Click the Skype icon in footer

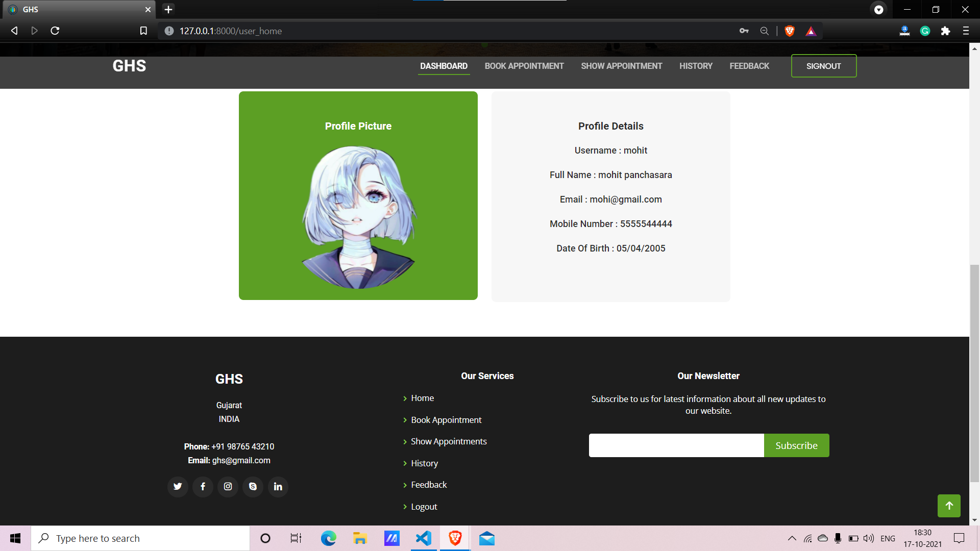click(x=253, y=487)
